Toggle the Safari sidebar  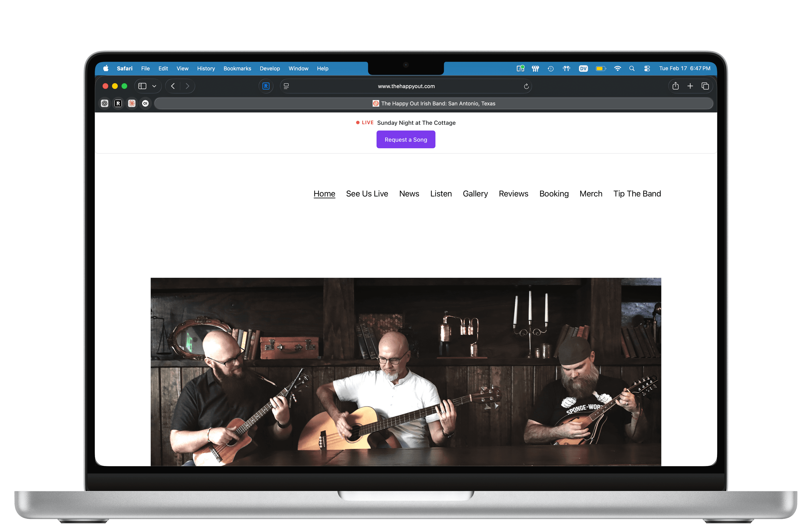(142, 86)
